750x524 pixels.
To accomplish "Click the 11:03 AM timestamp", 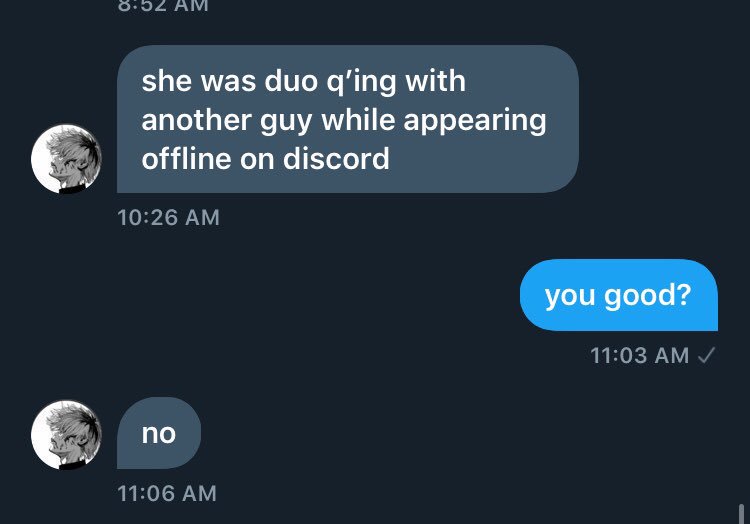I will [640, 355].
